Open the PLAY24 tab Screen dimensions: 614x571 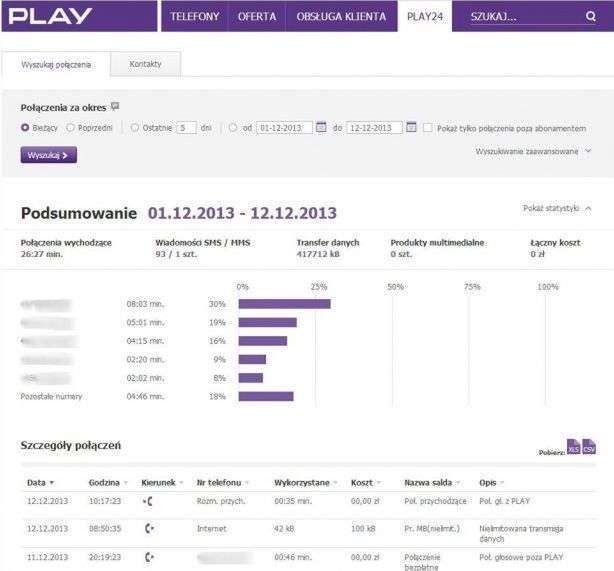tap(425, 16)
